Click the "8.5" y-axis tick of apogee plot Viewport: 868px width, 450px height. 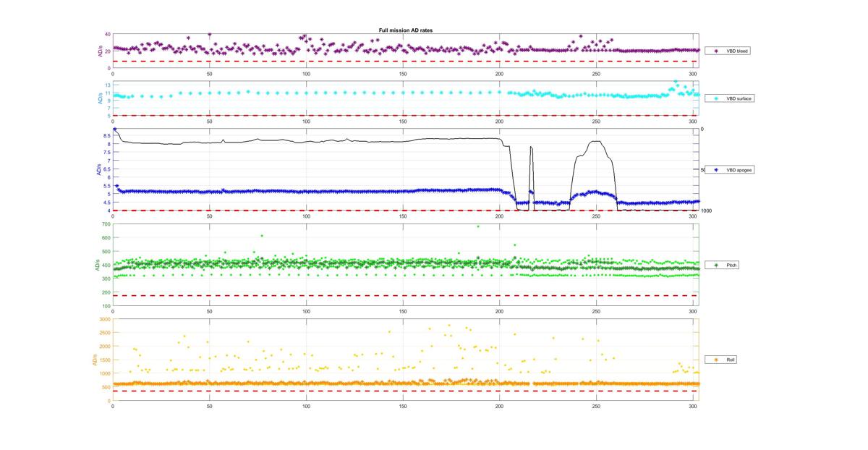tap(107, 136)
